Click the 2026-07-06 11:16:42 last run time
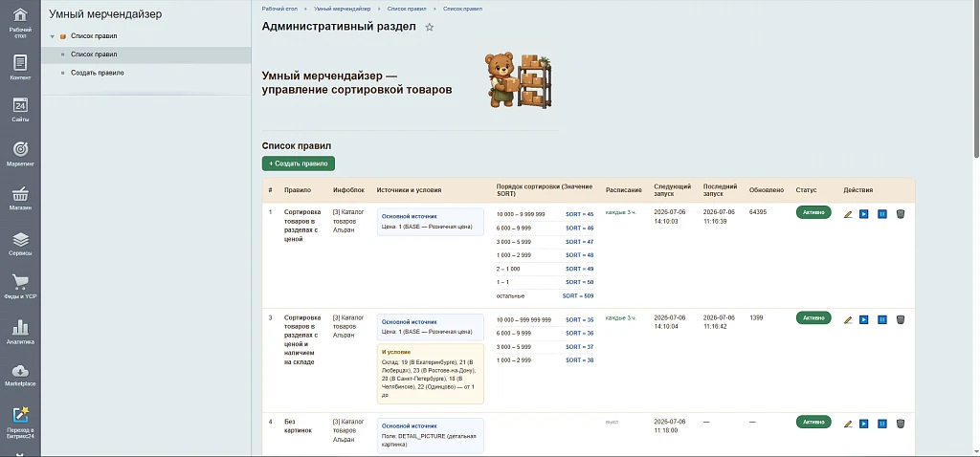The width and height of the screenshot is (980, 457). tap(719, 321)
